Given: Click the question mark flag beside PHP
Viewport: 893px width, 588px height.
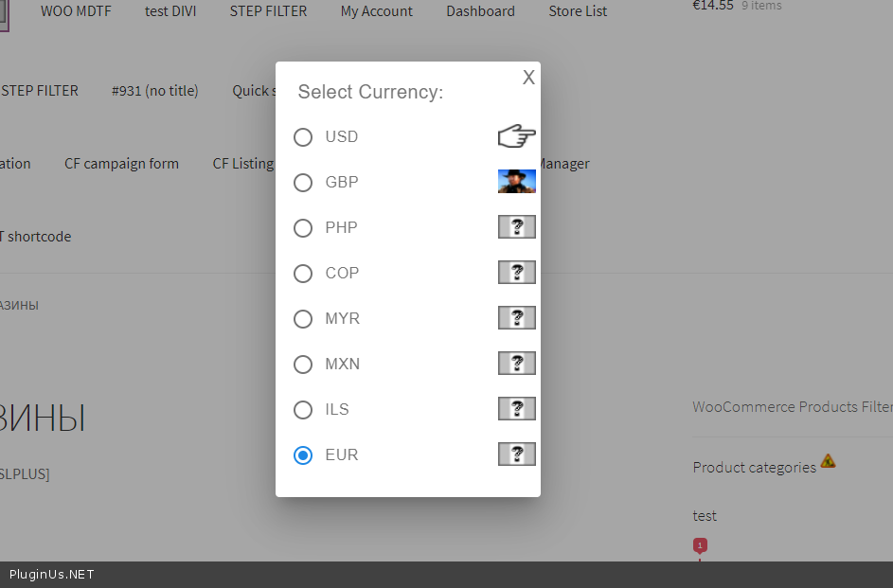Looking at the screenshot, I should pos(516,227).
